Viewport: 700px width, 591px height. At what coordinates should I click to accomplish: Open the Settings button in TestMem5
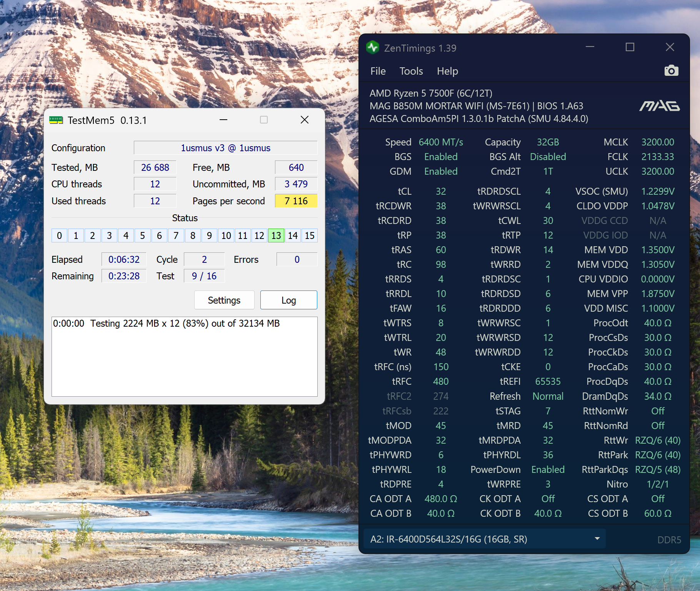tap(224, 300)
